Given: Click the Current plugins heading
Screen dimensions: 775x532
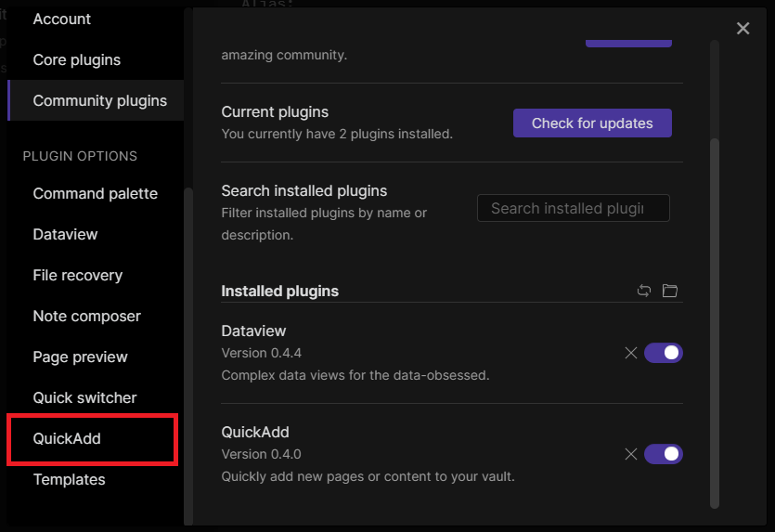Looking at the screenshot, I should point(275,111).
